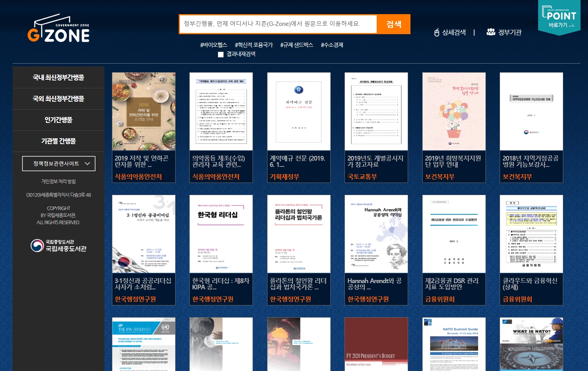Select the 한국형 리더십 publication cover

tap(221, 234)
